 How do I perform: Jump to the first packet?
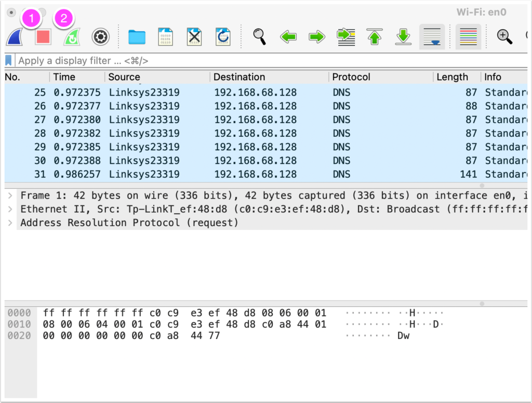374,37
